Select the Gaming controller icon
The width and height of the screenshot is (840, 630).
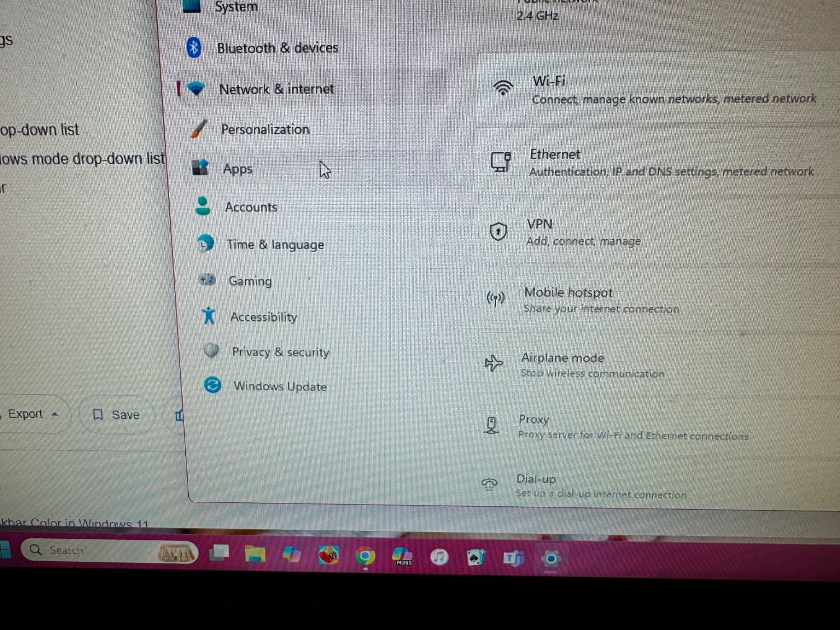coord(207,279)
